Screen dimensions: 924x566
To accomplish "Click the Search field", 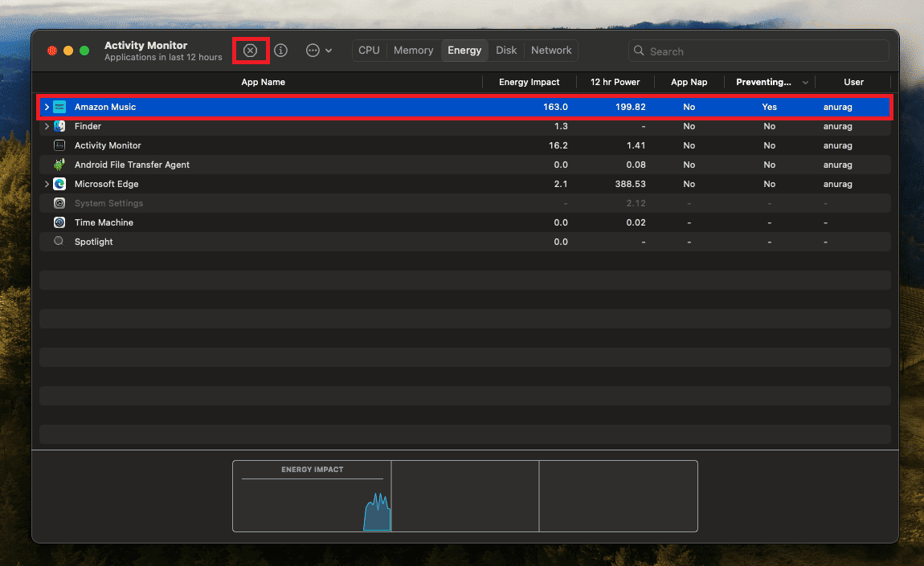I will 758,51.
